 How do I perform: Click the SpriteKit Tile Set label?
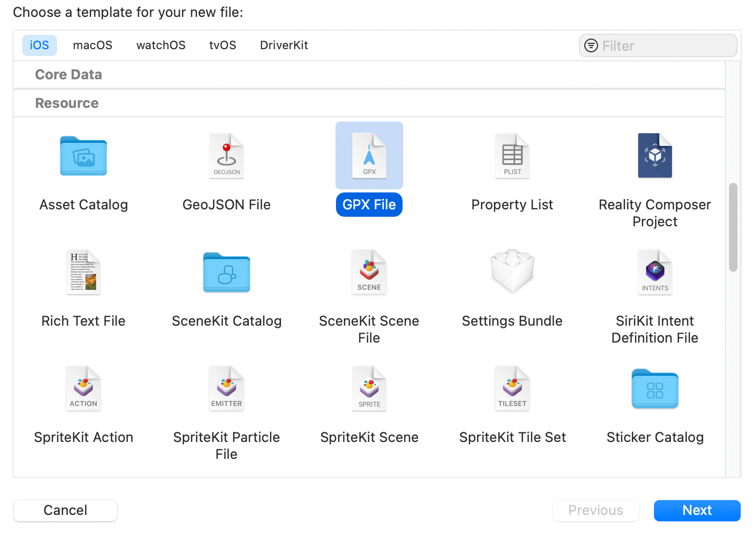(512, 437)
